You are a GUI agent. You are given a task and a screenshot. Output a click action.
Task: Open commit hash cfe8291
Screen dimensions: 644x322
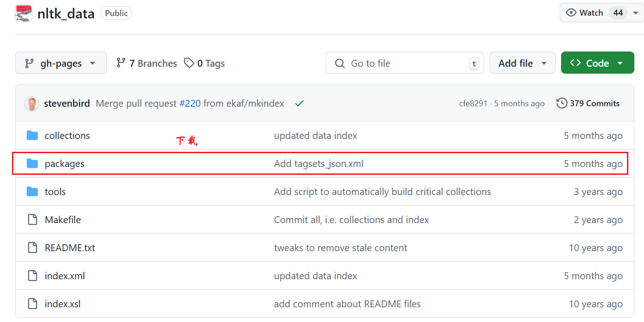coord(473,103)
